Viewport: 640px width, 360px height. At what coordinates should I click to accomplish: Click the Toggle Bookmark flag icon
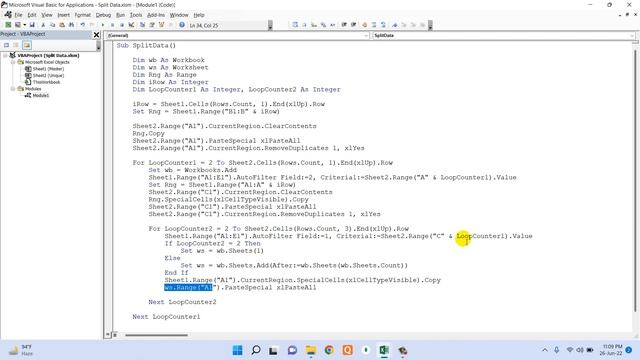395,25
